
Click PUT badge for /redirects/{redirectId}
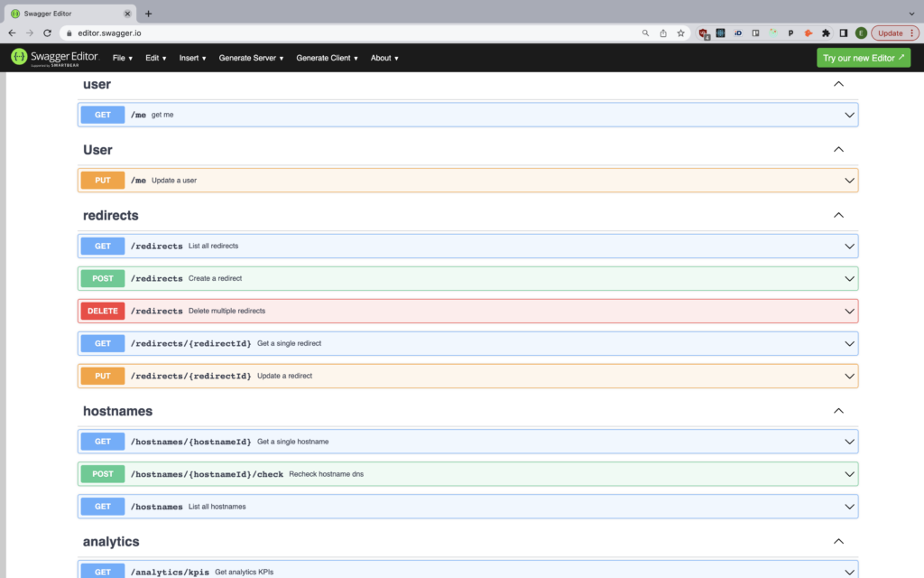click(103, 376)
